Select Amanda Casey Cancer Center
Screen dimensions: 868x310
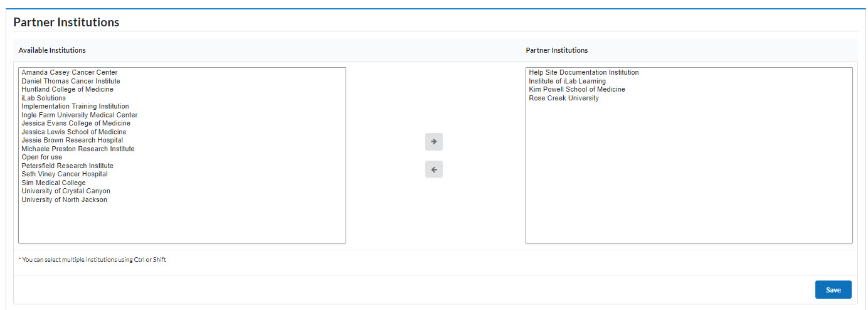(70, 73)
